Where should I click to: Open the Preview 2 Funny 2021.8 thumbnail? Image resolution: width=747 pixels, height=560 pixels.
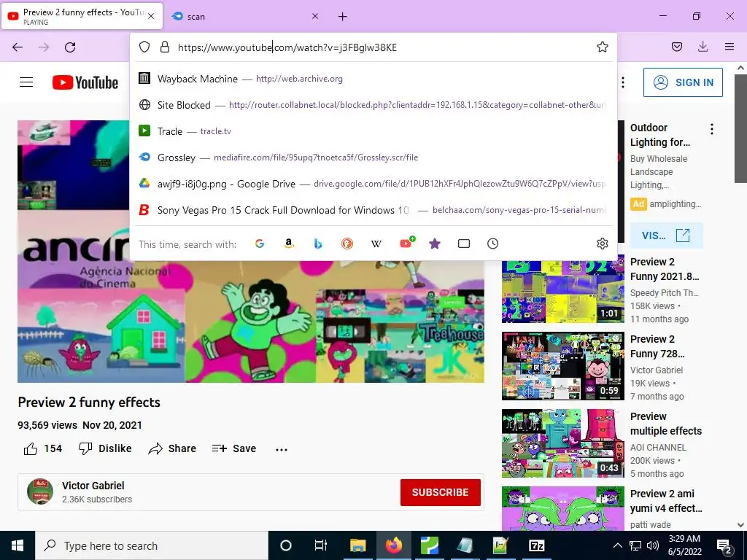(563, 289)
